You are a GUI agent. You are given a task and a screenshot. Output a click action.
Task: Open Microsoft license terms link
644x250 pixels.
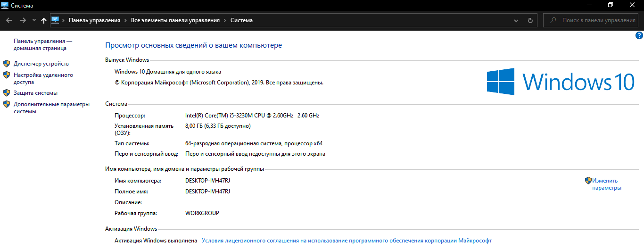click(x=347, y=241)
